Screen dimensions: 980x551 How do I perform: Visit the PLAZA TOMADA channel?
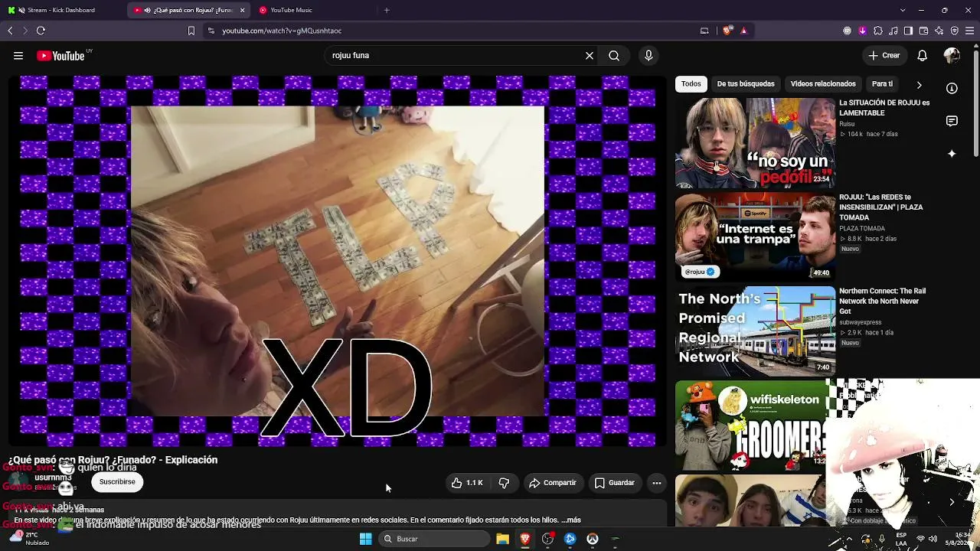pos(862,229)
